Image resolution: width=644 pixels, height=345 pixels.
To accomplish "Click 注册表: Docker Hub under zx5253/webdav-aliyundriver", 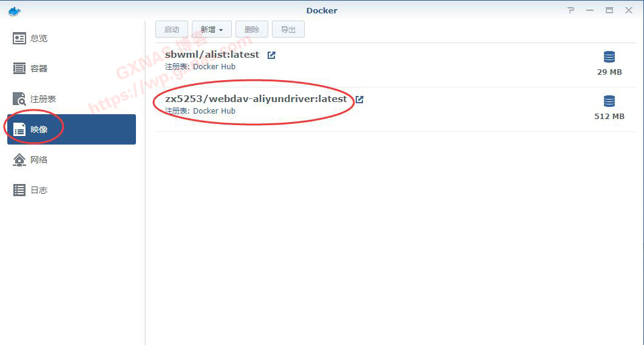I will [x=200, y=111].
